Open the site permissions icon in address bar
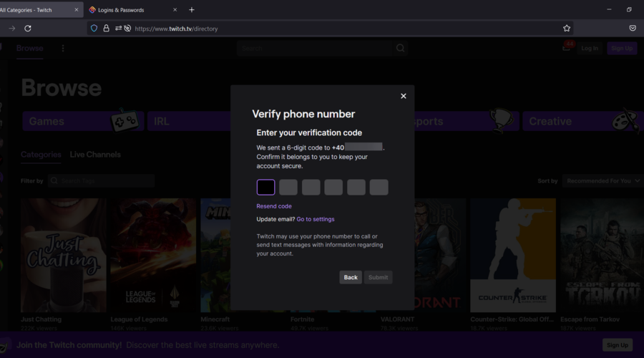Screen dimensions: 644x358 pos(118,29)
